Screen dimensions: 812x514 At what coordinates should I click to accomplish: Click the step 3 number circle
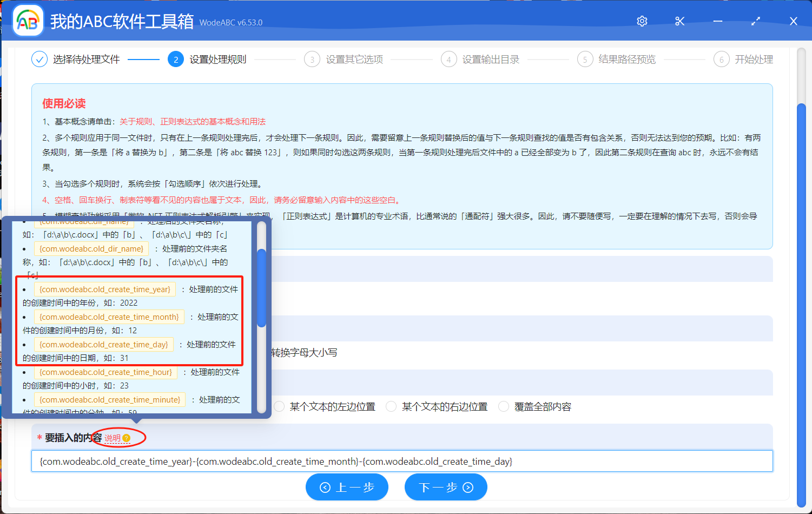point(312,60)
